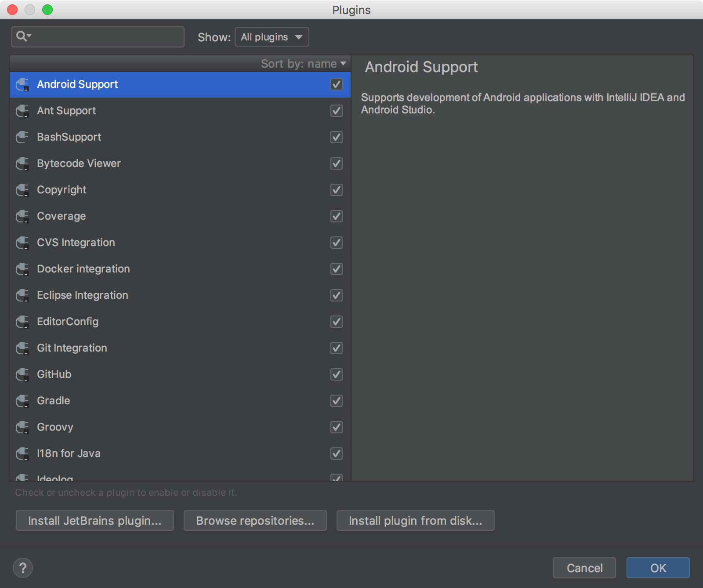
Task: Click the plugin icon next to BashSupport
Action: click(x=22, y=137)
